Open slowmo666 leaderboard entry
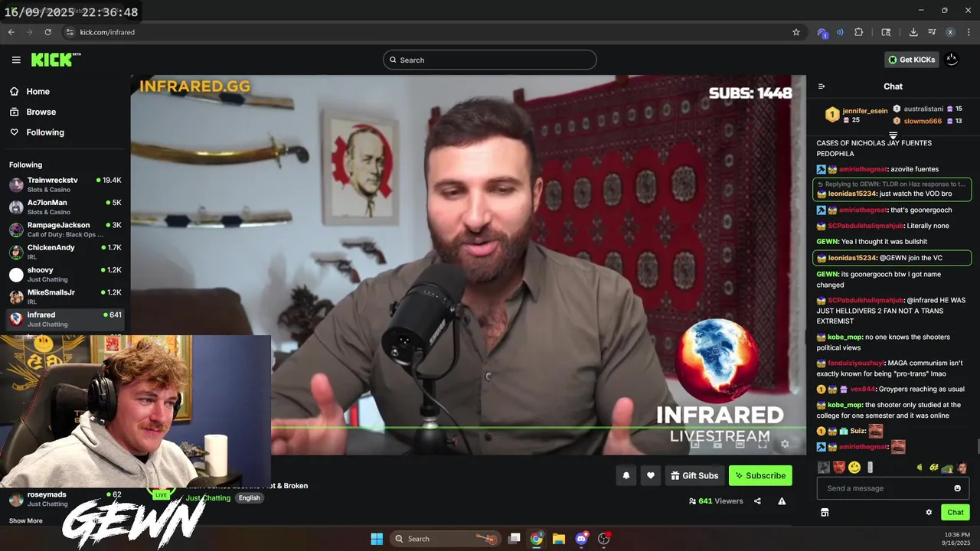Screen dimensions: 980x551 [x=928, y=121]
